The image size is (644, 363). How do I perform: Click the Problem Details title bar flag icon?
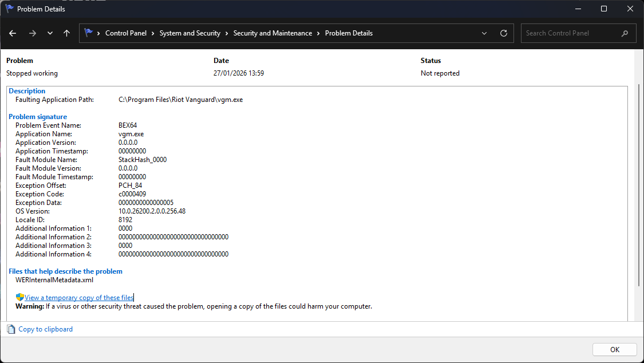[9, 9]
